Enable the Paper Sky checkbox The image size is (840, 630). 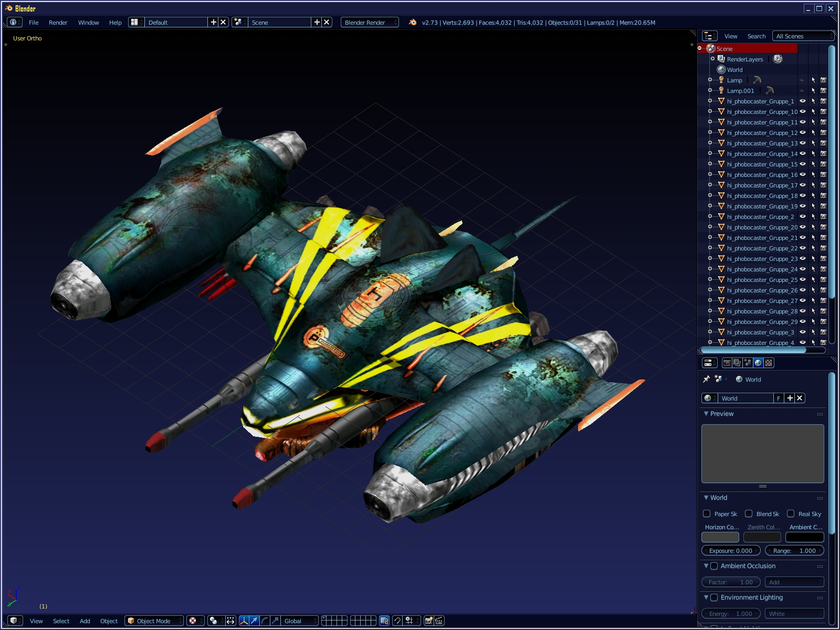707,513
